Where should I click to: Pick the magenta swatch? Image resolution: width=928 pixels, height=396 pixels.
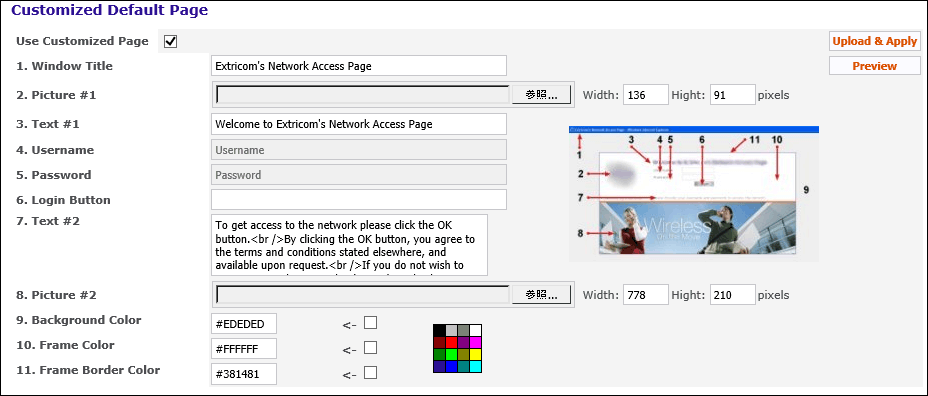(475, 342)
